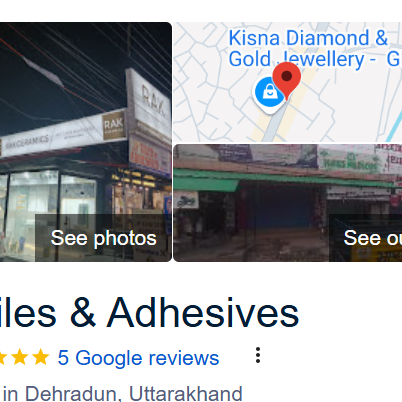Open the three-dot more options menu

click(x=258, y=355)
